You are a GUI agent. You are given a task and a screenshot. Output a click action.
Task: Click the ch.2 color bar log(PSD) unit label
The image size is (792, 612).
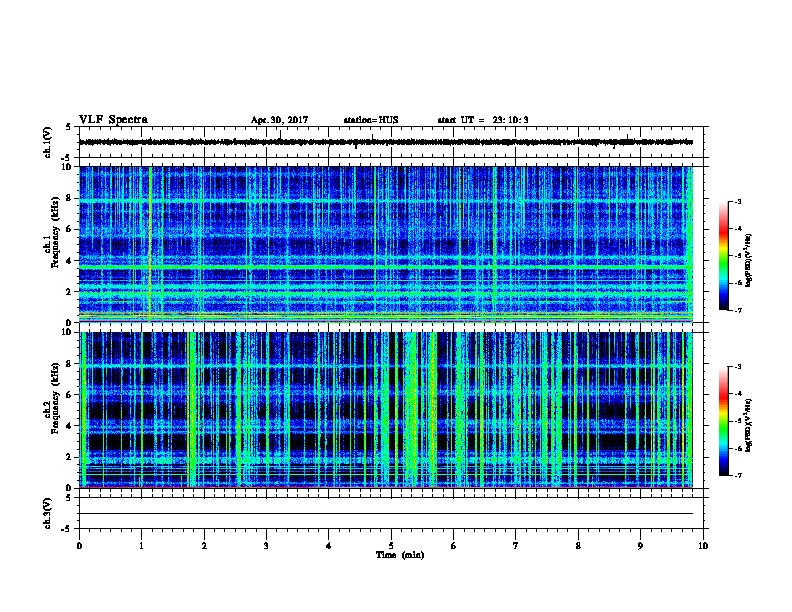click(x=749, y=426)
